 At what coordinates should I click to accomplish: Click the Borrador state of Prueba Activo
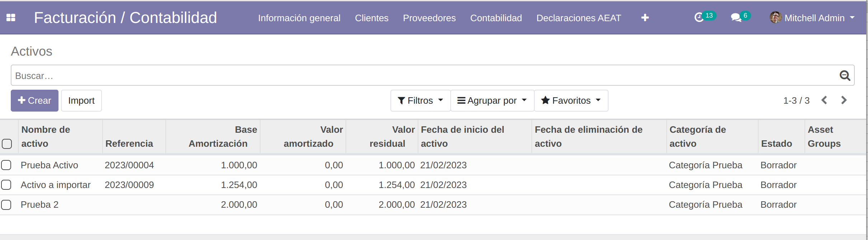(x=778, y=165)
